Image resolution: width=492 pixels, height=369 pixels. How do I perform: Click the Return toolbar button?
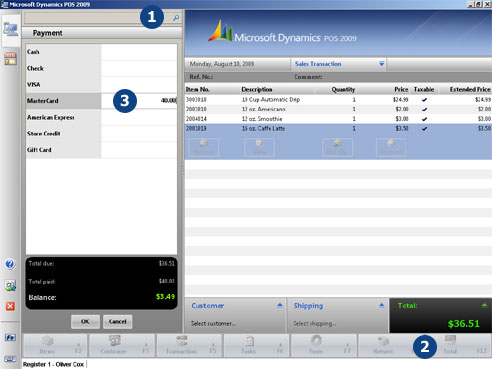tap(387, 346)
